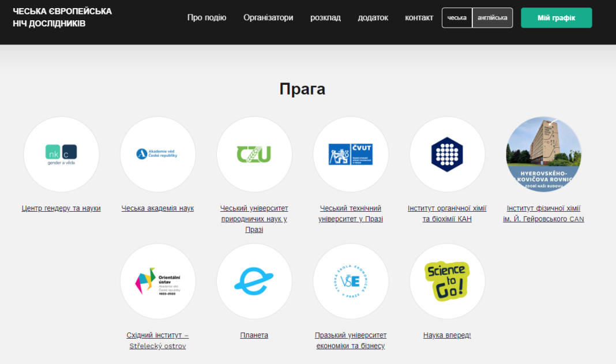The image size is (616, 364).
Task: Follow the 'Наука вперед!' link
Action: coord(447,335)
